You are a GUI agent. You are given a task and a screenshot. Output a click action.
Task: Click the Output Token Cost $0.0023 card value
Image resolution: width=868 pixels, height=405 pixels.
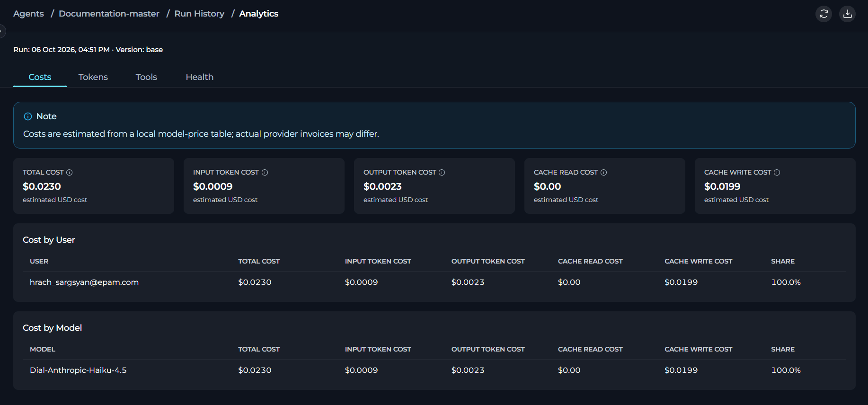point(382,186)
